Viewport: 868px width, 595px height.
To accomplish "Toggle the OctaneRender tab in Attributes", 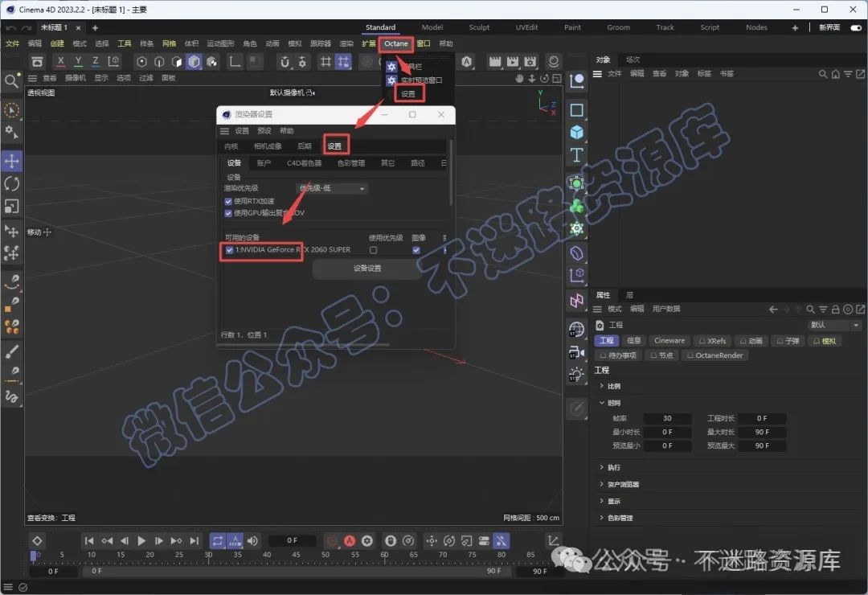I will (714, 355).
